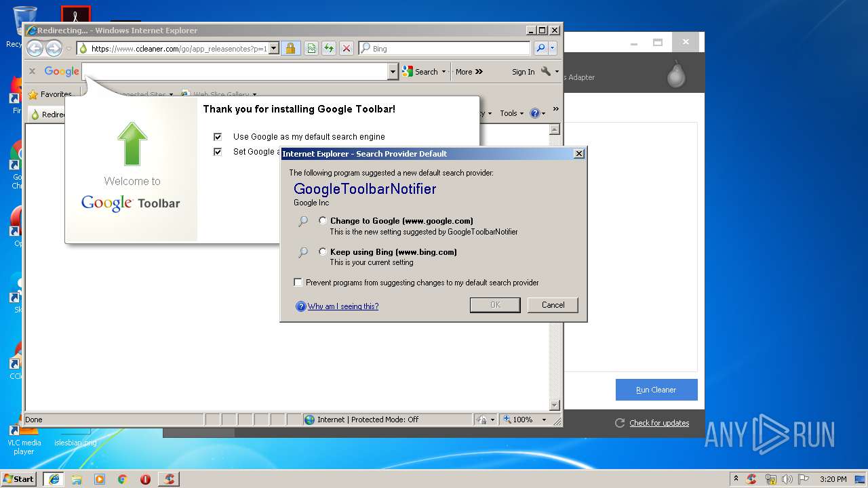Click the Favorites star icon

(x=33, y=94)
